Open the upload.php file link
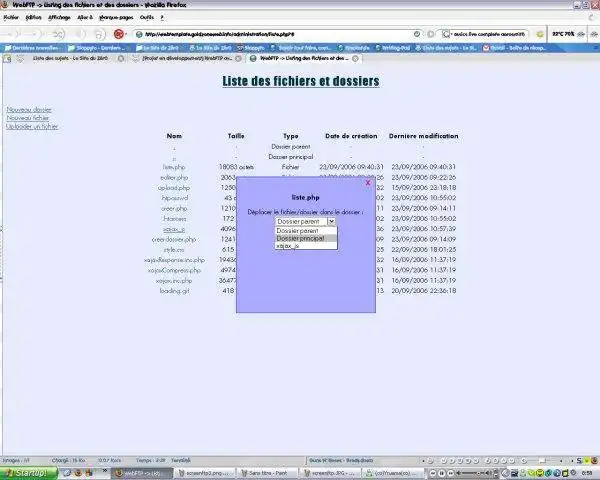Image resolution: width=600 pixels, height=480 pixels. (174, 188)
